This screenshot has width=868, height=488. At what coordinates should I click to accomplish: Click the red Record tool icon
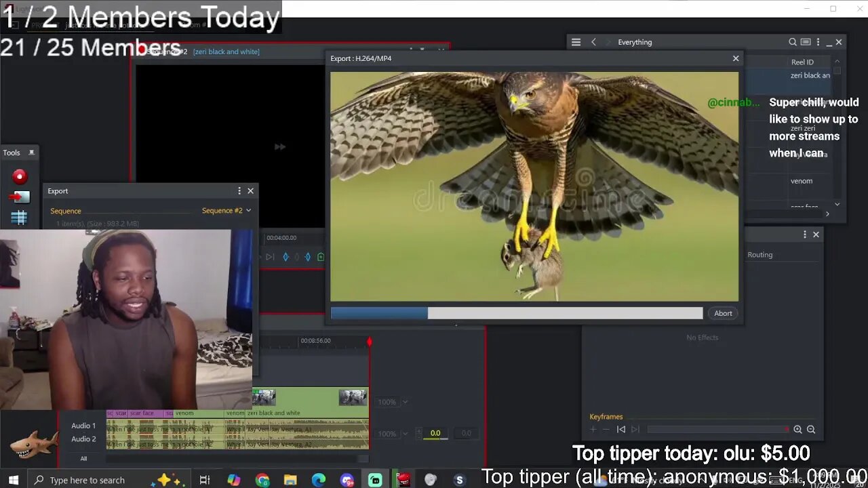tap(20, 177)
